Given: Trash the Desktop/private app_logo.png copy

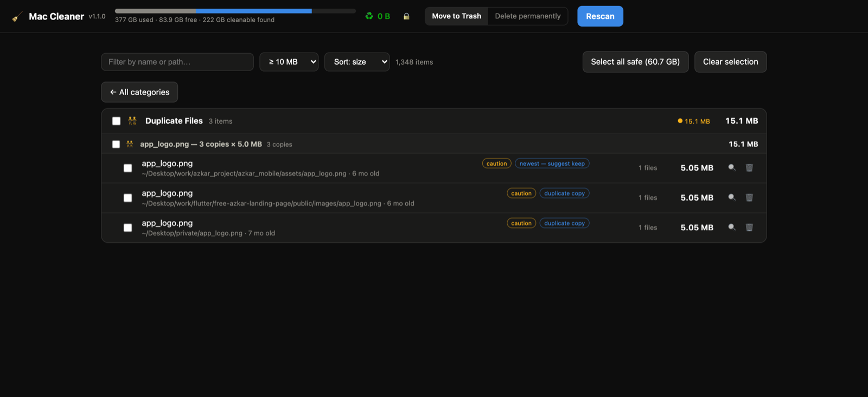Looking at the screenshot, I should (749, 228).
